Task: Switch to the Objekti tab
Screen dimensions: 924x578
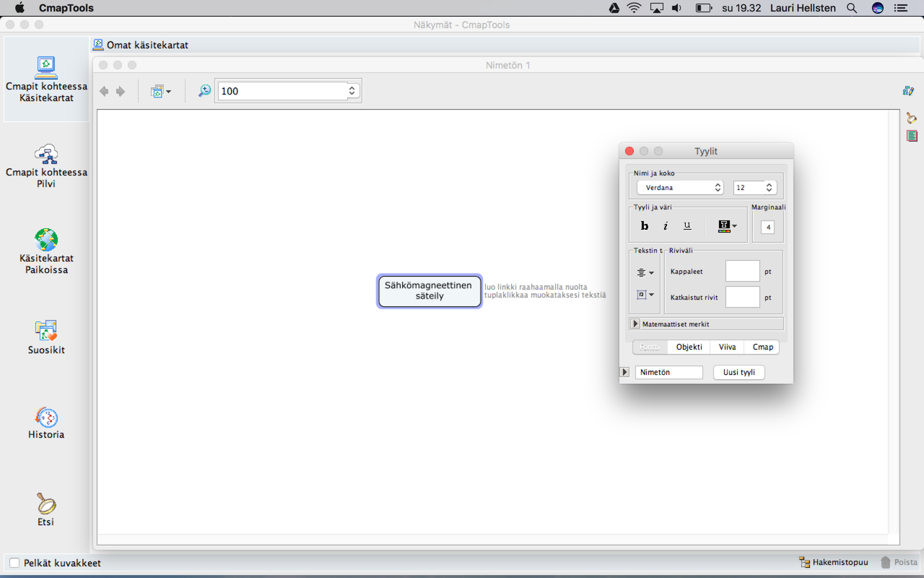Action: coord(689,347)
